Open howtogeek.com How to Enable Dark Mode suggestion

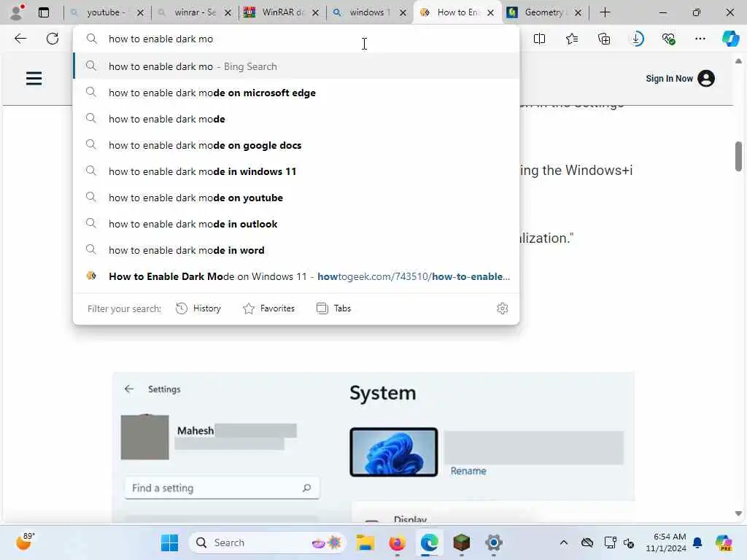[296, 276]
